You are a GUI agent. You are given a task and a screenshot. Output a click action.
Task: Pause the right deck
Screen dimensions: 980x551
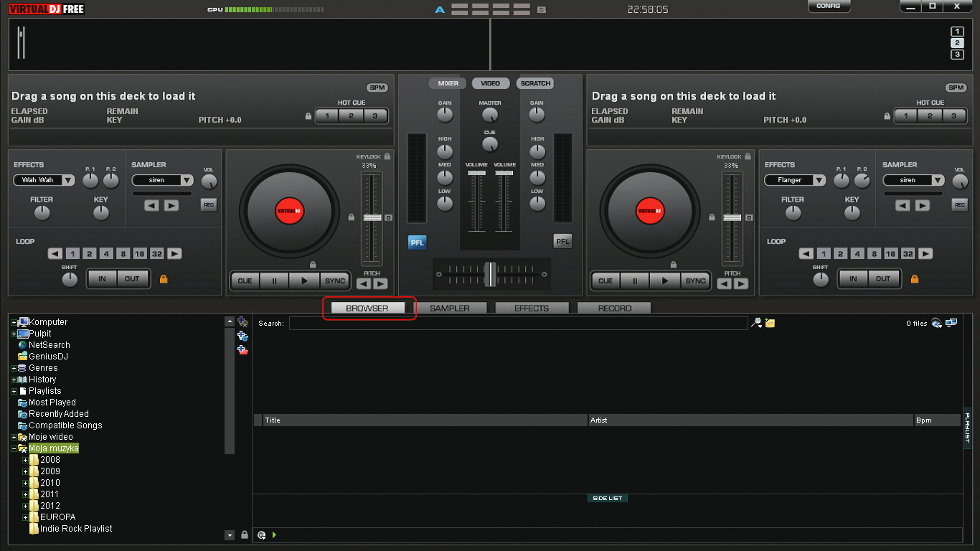635,281
